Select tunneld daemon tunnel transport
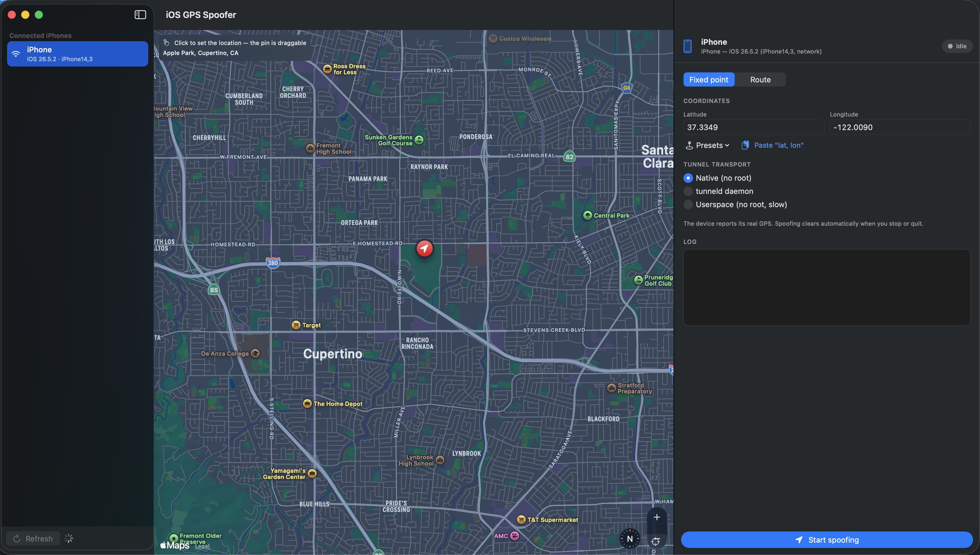Image resolution: width=980 pixels, height=555 pixels. click(688, 191)
